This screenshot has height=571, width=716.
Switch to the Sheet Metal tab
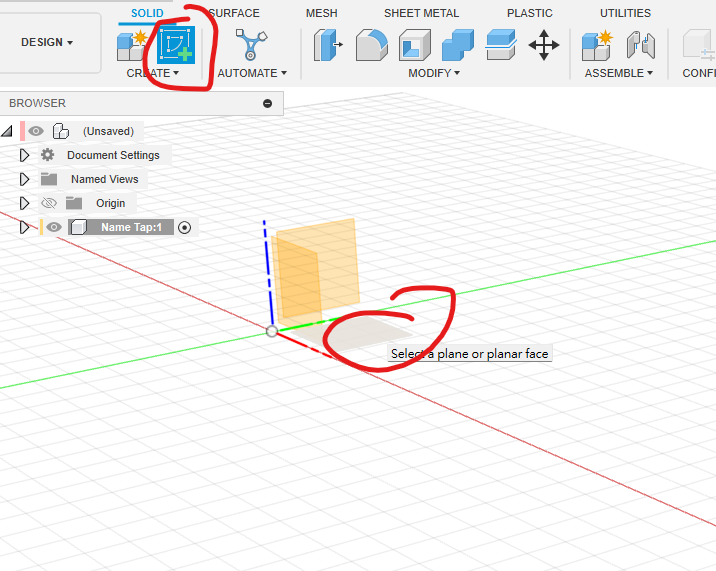(421, 13)
